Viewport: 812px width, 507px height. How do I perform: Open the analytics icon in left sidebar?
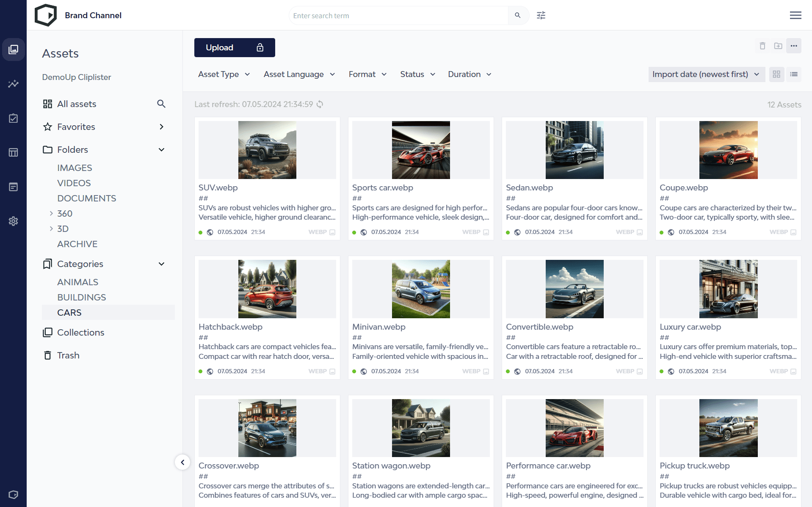[13, 84]
